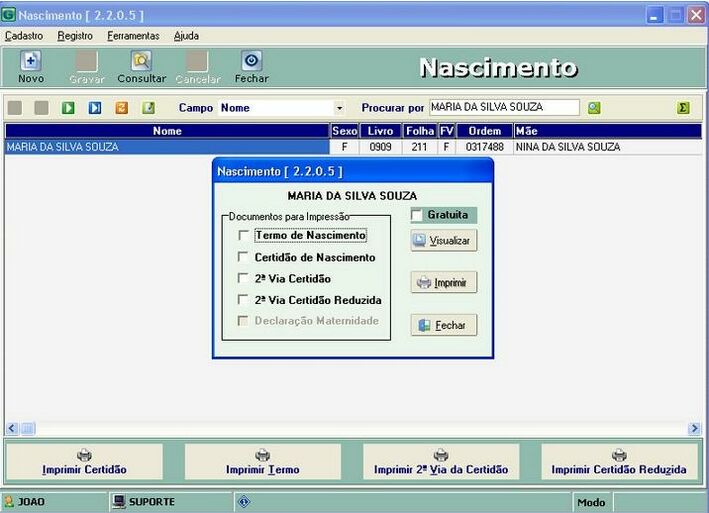Check Certidão de Nascimento
Image resolution: width=709 pixels, height=513 pixels.
click(243, 257)
